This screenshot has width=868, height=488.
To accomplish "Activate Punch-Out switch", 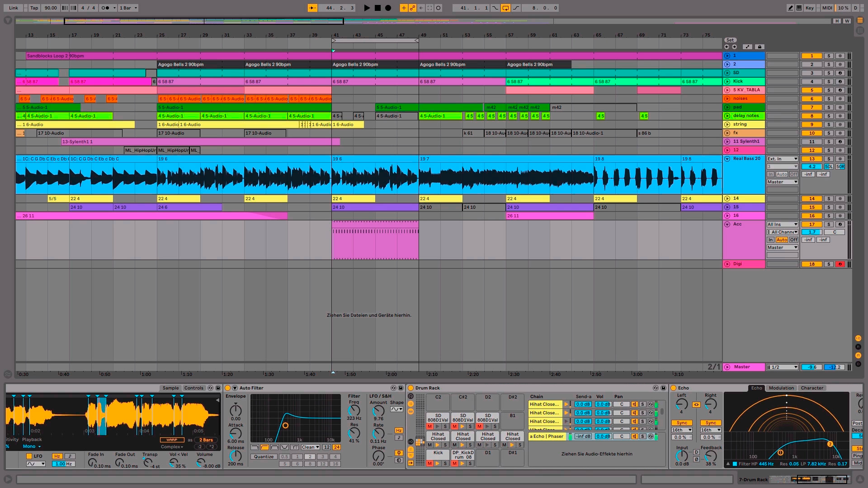I will pyautogui.click(x=516, y=8).
